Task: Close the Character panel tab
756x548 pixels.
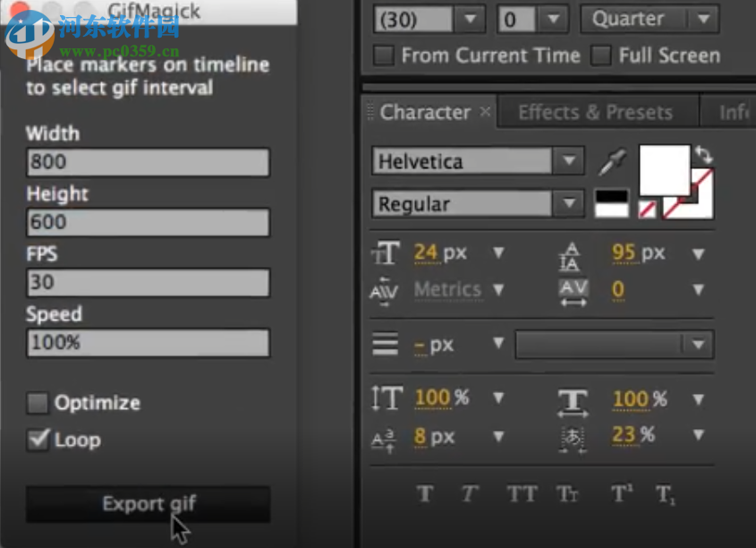Action: pos(486,111)
